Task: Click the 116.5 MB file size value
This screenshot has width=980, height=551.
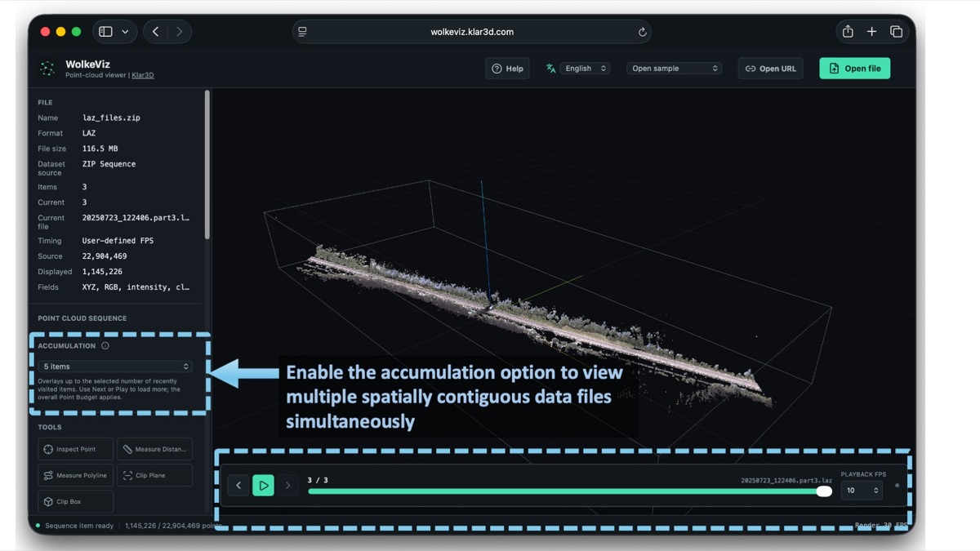Action: click(x=99, y=149)
